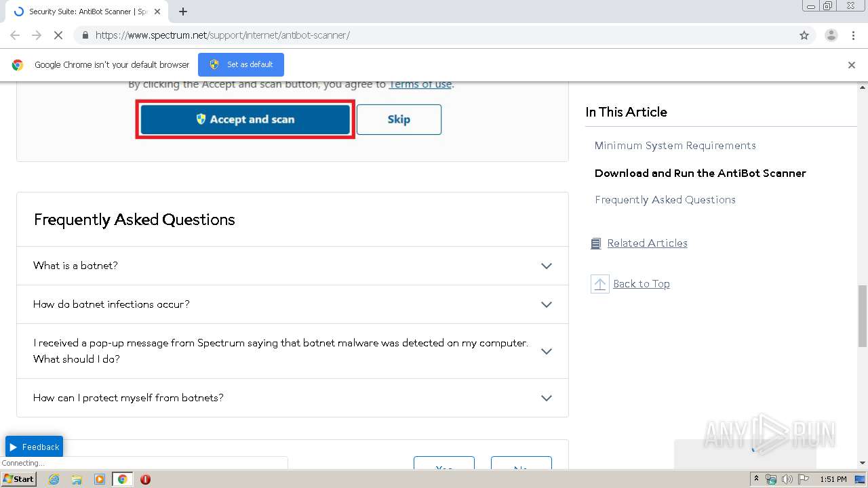Expand How do botnet infections occur
This screenshot has width=868, height=488.
(292, 304)
